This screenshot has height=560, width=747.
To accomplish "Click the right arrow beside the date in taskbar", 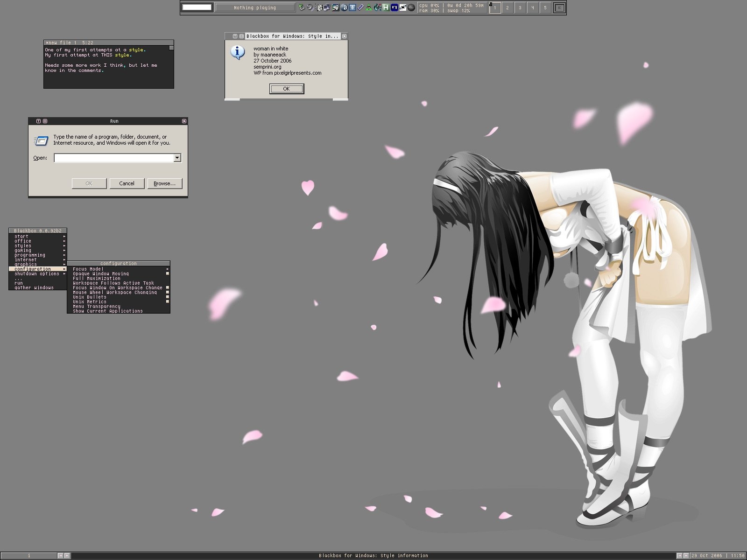I will pos(686,555).
